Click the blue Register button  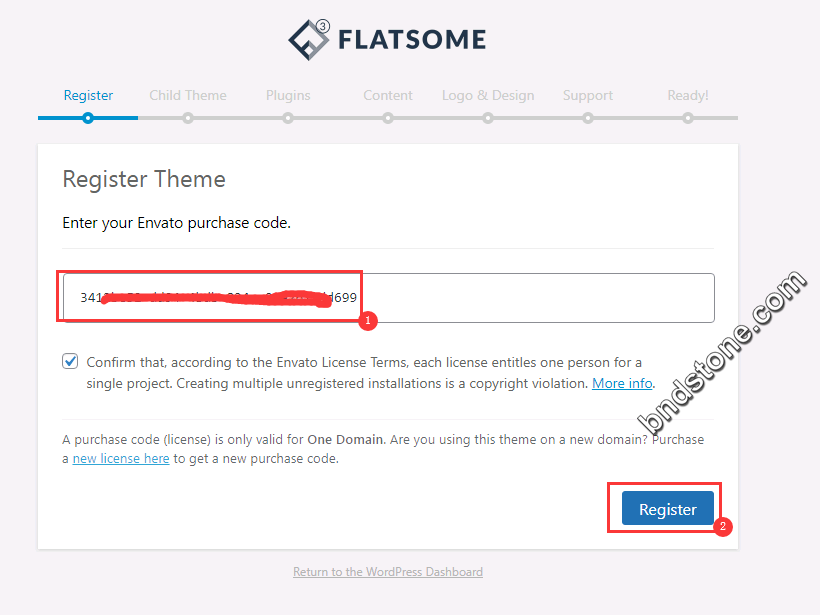668,508
